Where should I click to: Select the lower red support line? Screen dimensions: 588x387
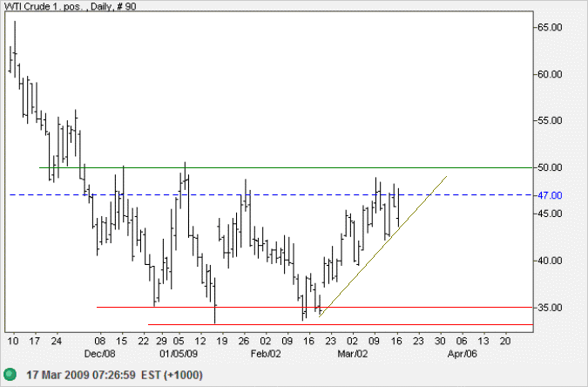341,324
